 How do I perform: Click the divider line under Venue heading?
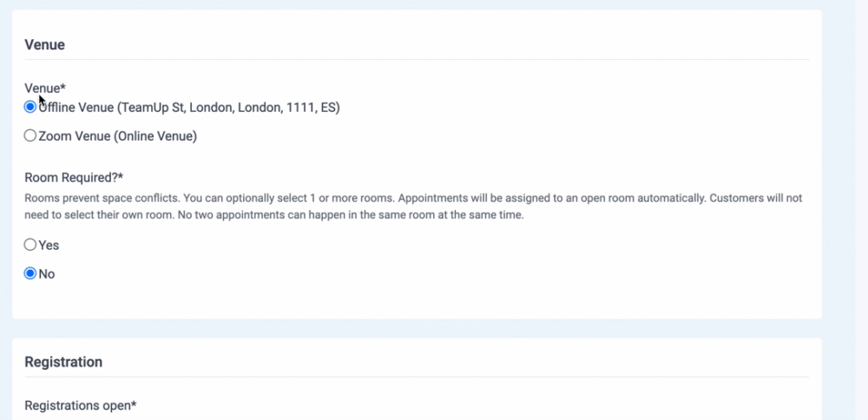417,60
